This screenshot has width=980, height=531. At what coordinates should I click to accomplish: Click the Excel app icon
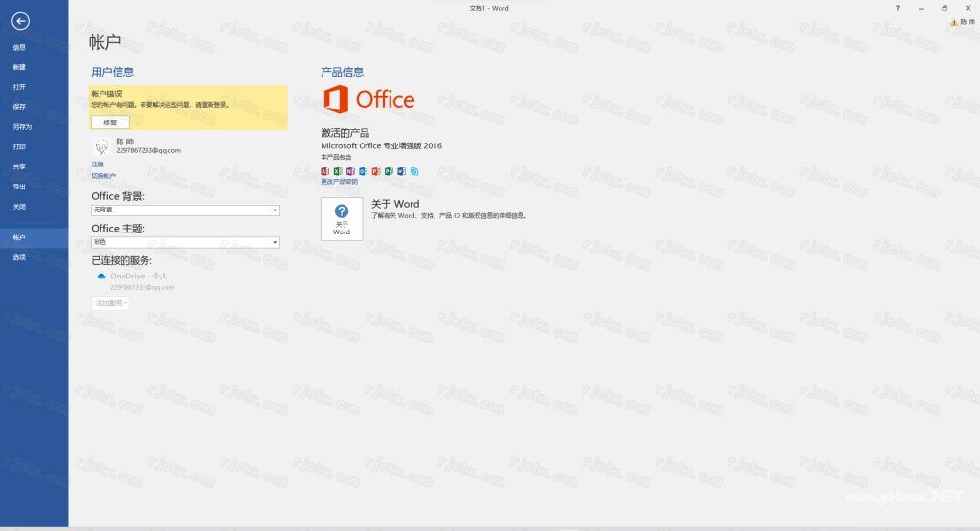click(338, 171)
